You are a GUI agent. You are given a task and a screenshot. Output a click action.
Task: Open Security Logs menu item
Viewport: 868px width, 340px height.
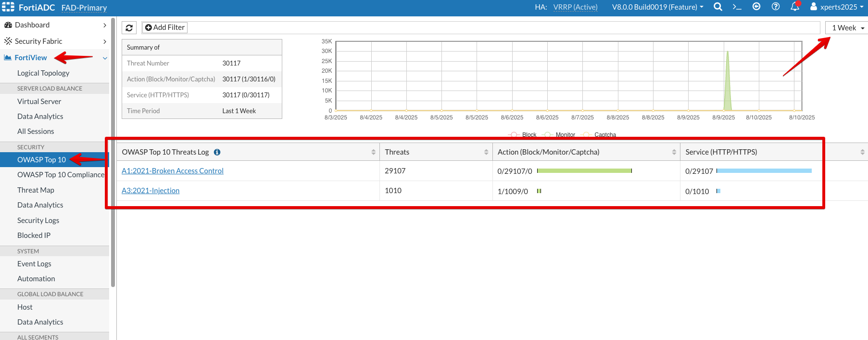click(x=38, y=221)
